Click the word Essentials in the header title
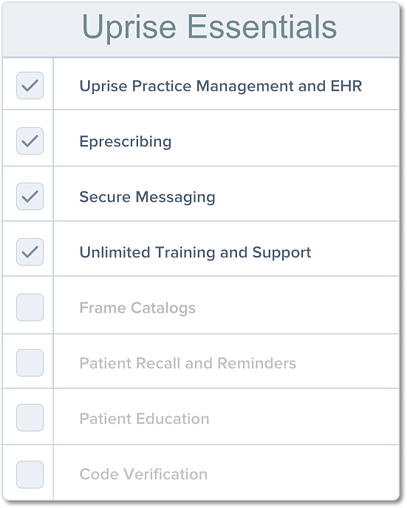This screenshot has width=407, height=508. 262,27
